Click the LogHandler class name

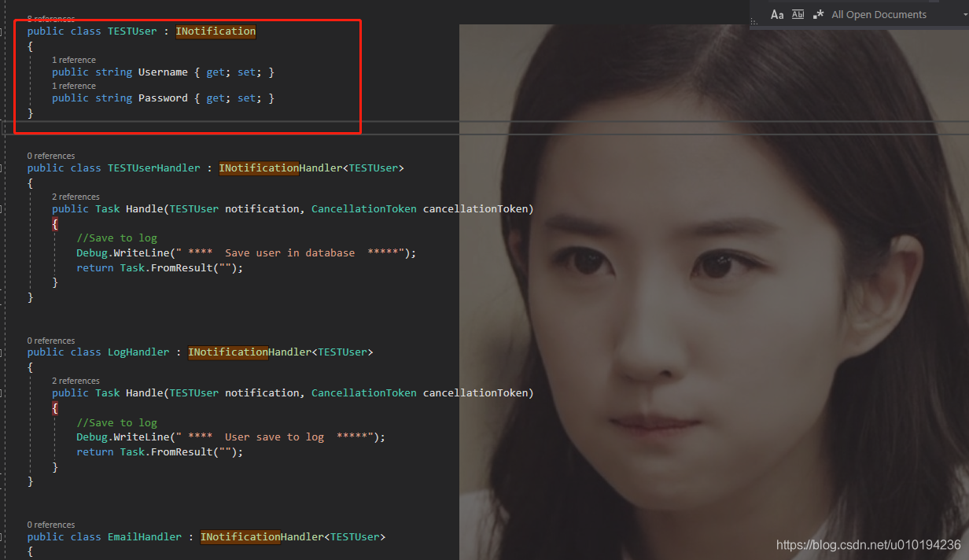pos(138,352)
